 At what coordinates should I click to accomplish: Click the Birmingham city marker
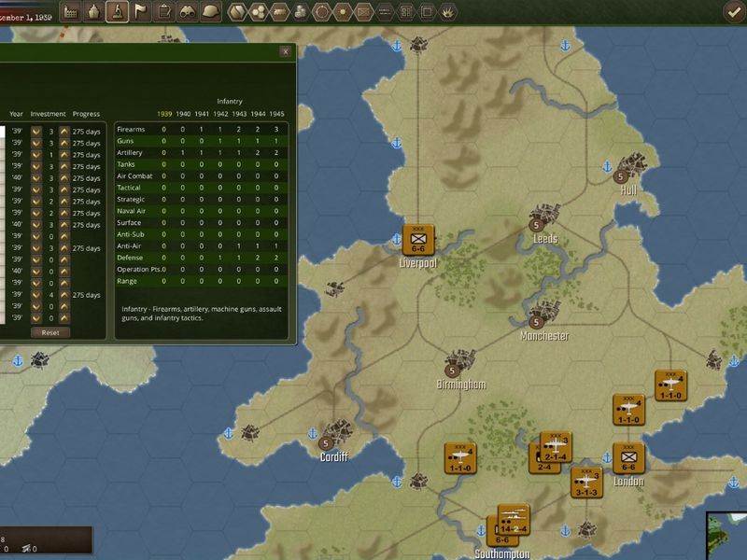pos(452,370)
